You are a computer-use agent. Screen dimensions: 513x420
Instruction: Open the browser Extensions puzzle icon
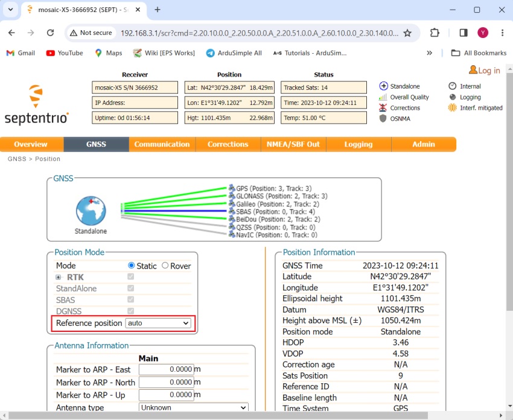tap(435, 33)
